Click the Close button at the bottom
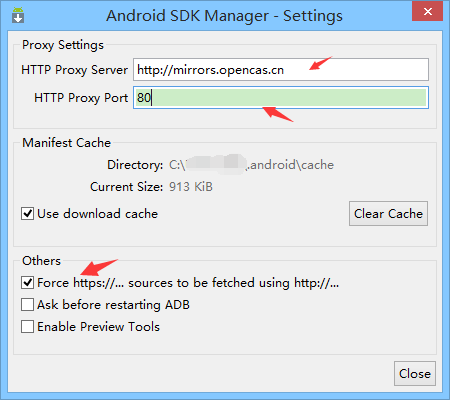Viewport: 450px width, 400px height. [415, 374]
